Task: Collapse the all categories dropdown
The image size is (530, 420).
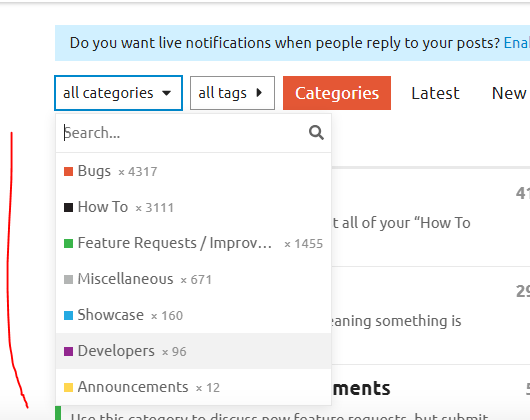Action: coord(118,93)
